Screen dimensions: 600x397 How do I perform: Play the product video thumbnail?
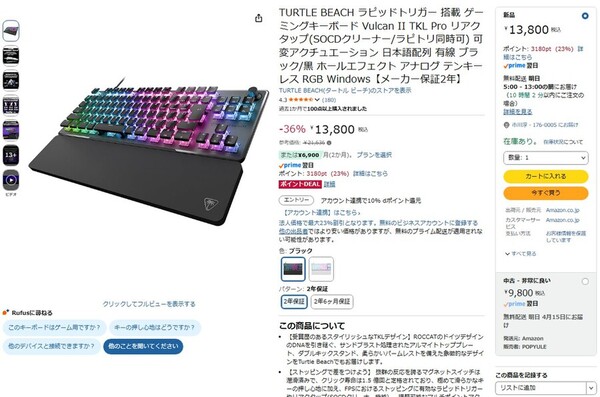pos(11,180)
